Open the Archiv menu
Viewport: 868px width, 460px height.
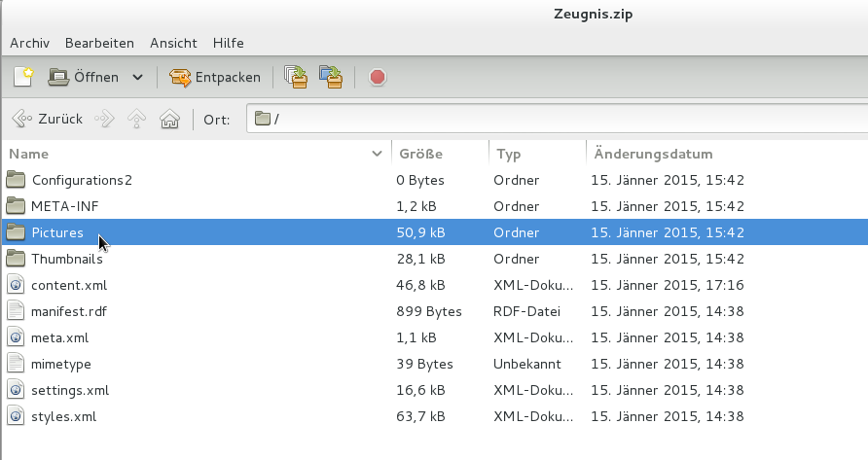pos(29,43)
